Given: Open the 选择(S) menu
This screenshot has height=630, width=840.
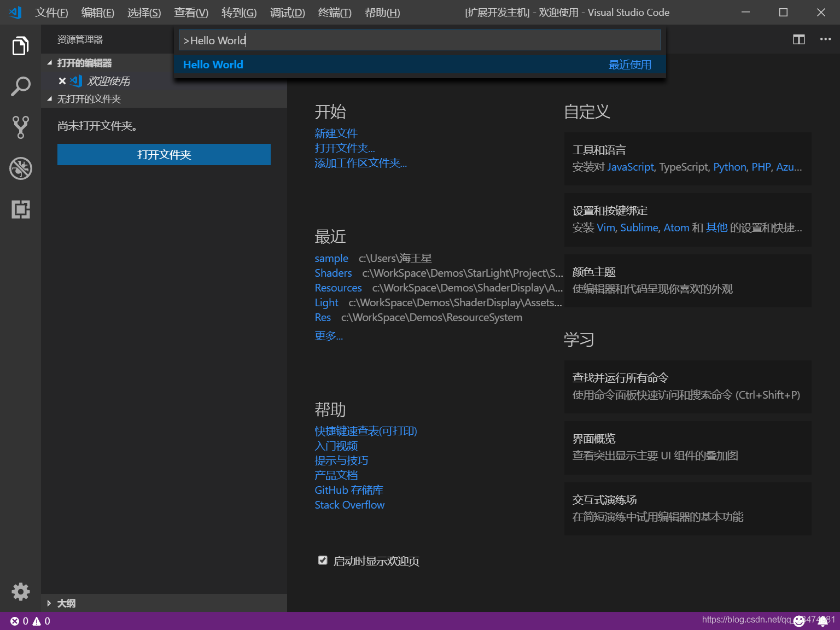Looking at the screenshot, I should [144, 12].
